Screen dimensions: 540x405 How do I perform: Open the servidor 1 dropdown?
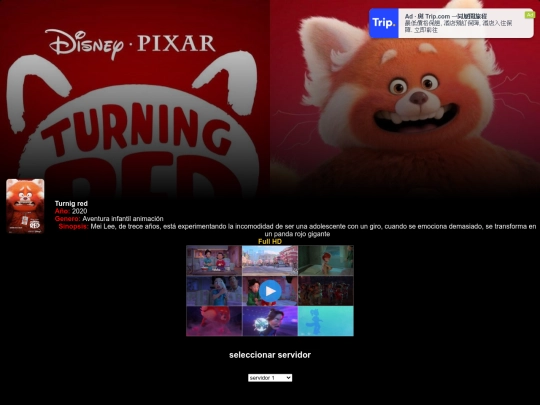270,378
